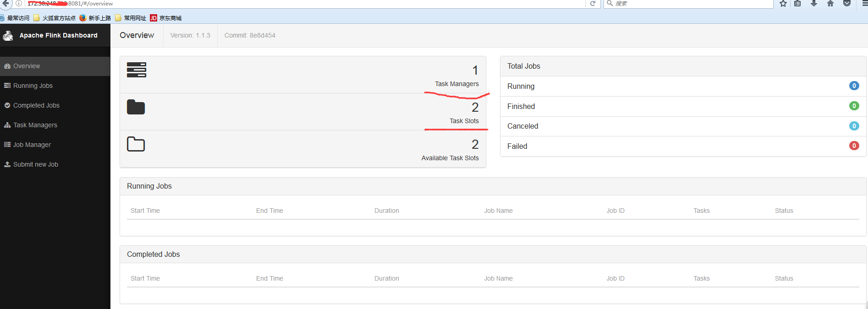Viewport: 868px width, 309px height.
Task: Click the blue Running jobs count badge
Action: click(x=854, y=86)
